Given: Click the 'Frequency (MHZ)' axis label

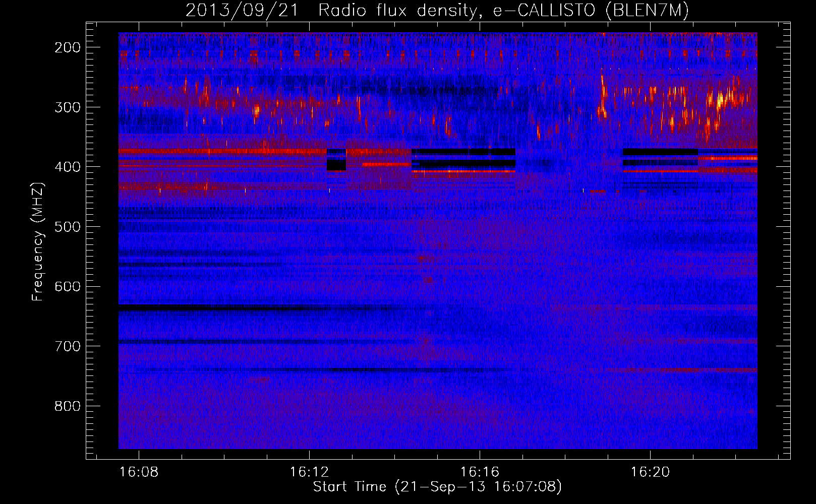Looking at the screenshot, I should point(38,241).
